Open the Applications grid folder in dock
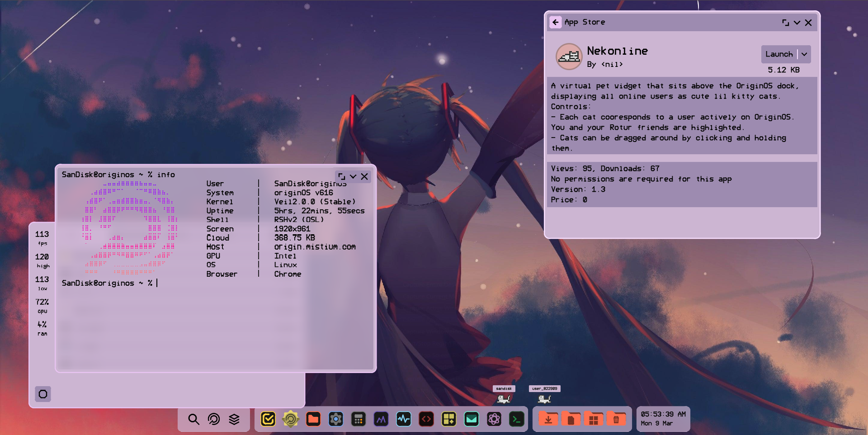Viewport: 868px width, 435px height. [x=594, y=419]
